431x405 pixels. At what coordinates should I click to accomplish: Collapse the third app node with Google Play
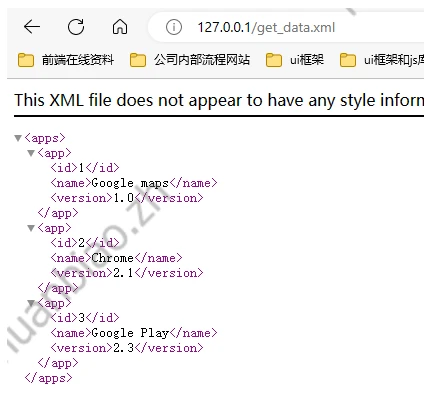[31, 303]
